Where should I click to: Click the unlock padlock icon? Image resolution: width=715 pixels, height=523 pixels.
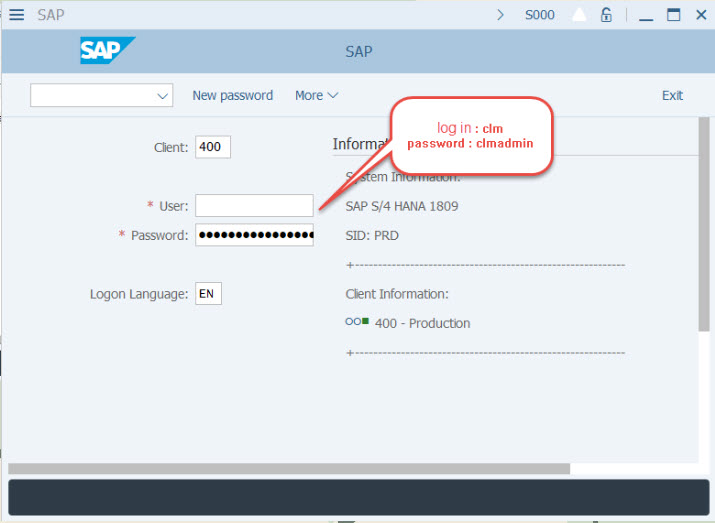(606, 15)
